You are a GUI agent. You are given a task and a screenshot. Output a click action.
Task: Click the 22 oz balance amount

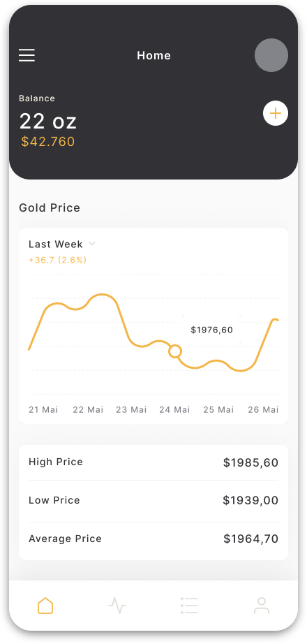click(x=48, y=121)
